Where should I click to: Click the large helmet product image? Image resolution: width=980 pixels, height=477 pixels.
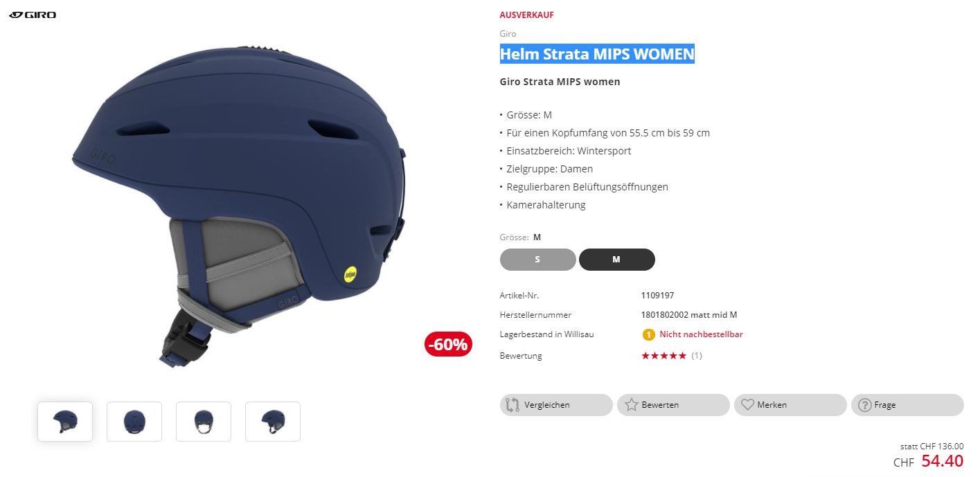click(x=240, y=204)
